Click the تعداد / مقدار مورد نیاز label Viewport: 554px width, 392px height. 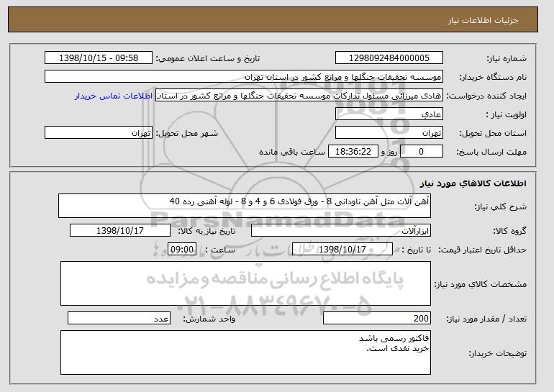(486, 319)
